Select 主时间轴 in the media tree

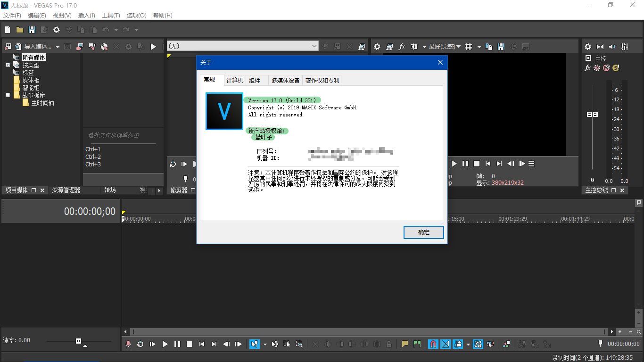click(x=42, y=103)
